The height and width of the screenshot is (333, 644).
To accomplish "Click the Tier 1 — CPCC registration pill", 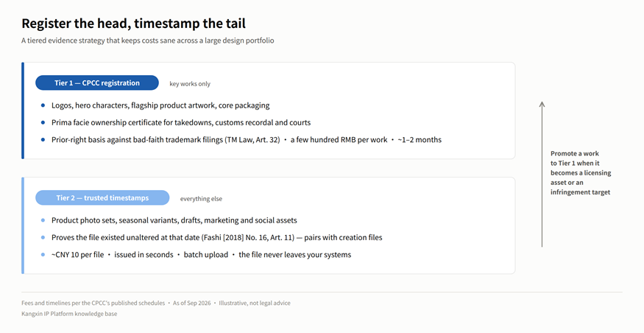I will point(97,83).
